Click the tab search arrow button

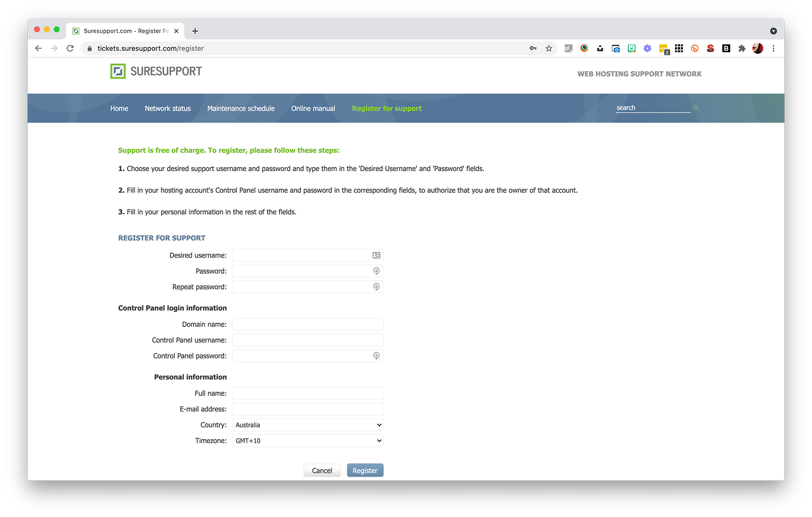pyautogui.click(x=774, y=31)
